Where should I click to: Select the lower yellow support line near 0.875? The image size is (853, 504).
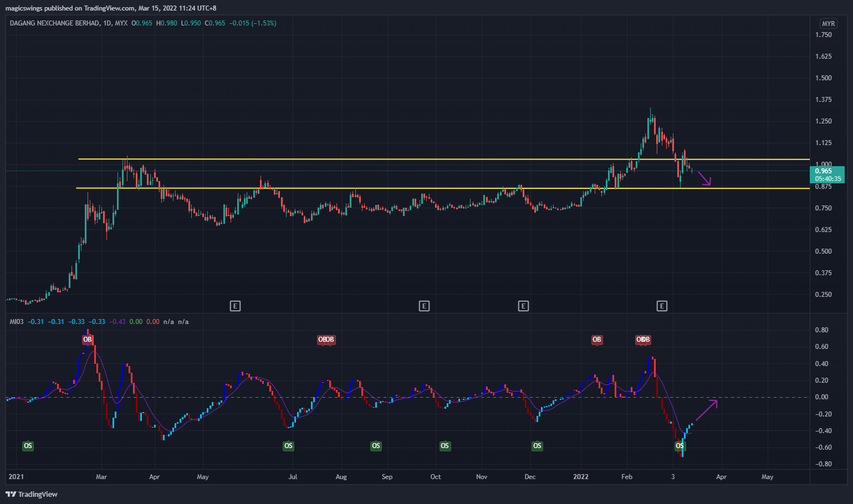(443, 188)
